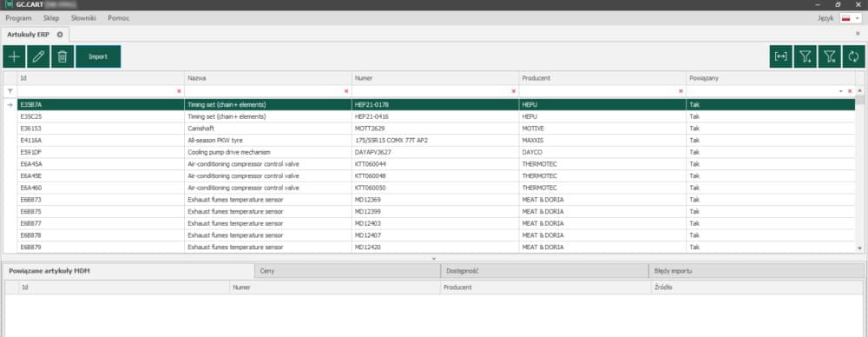Screen dimensions: 868x337
Task: Clear the Numer column filter with red x
Action: (514, 91)
